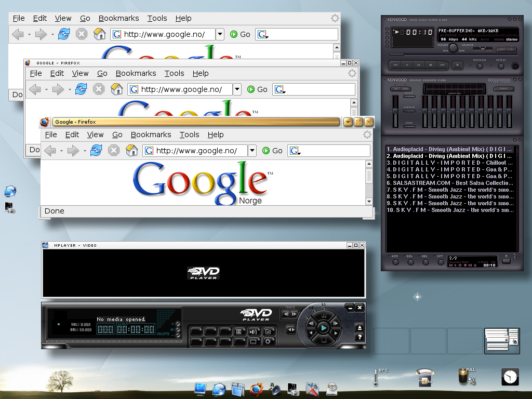Viewport: 532px width, 399px height.
Task: Open the DVD player help question mark
Action: click(x=360, y=337)
